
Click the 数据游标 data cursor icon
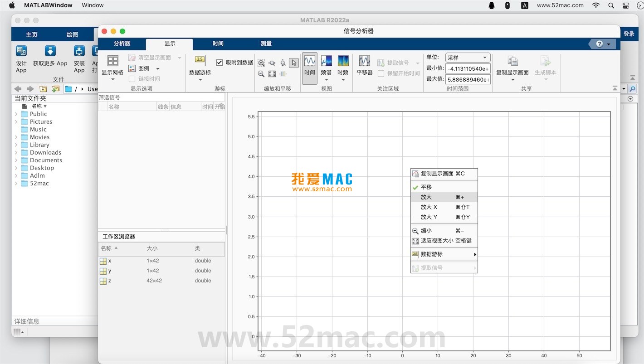[x=200, y=60]
